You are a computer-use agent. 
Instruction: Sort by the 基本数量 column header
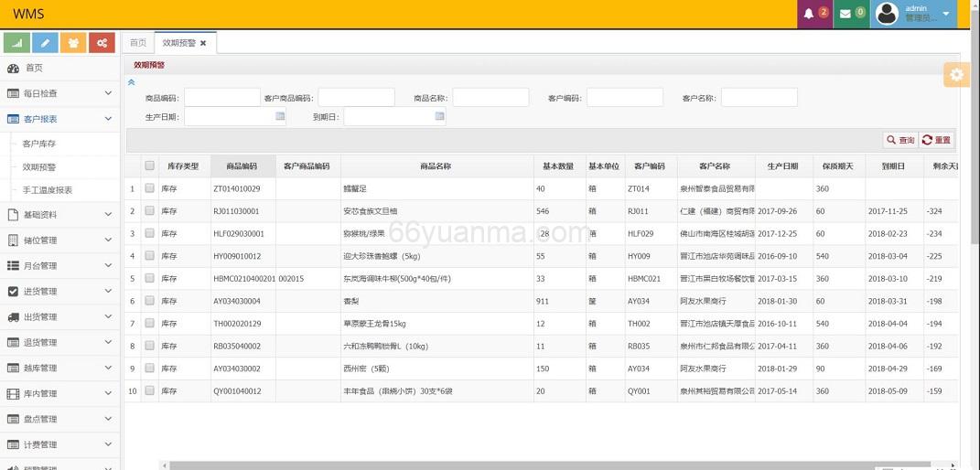(559, 166)
